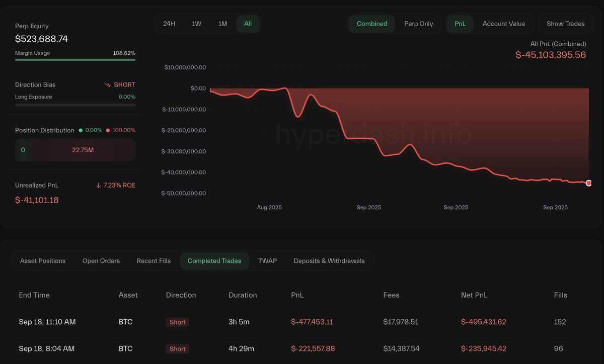Click the Show Trades button

point(566,24)
